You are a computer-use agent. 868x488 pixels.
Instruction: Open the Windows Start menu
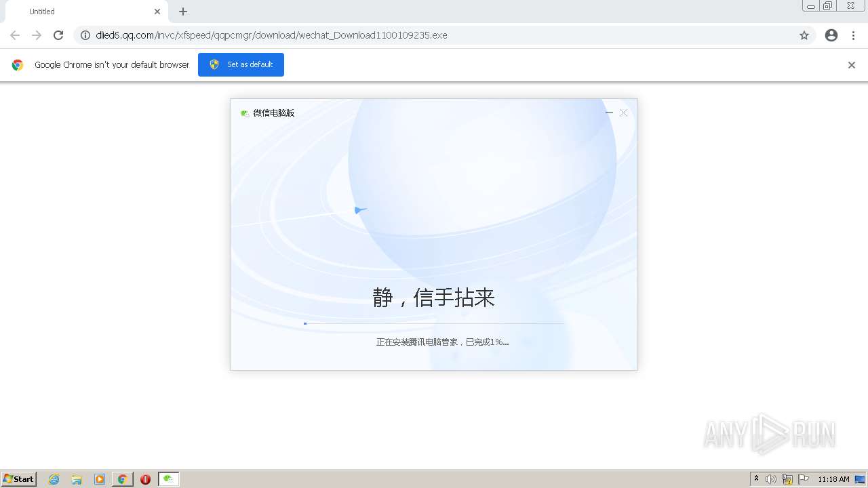(x=19, y=479)
